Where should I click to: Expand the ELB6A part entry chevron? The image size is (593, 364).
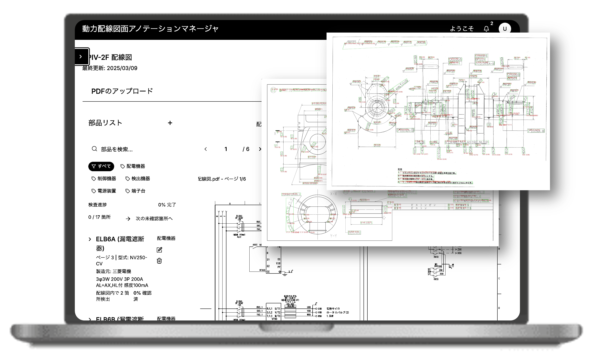(90, 239)
